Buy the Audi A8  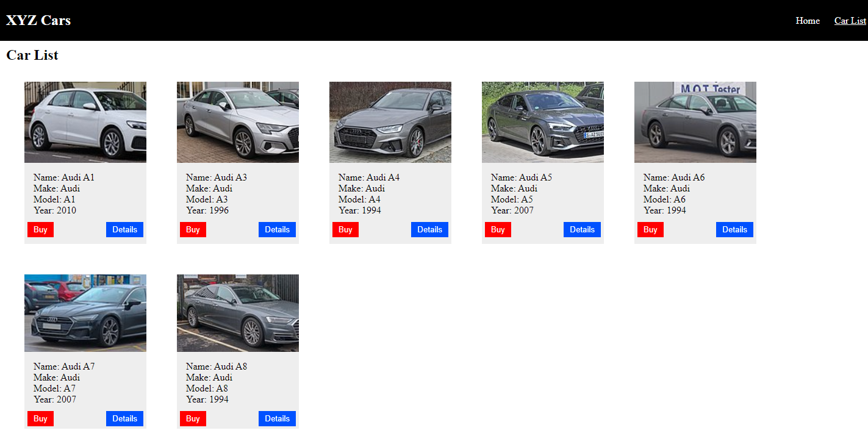(x=193, y=418)
